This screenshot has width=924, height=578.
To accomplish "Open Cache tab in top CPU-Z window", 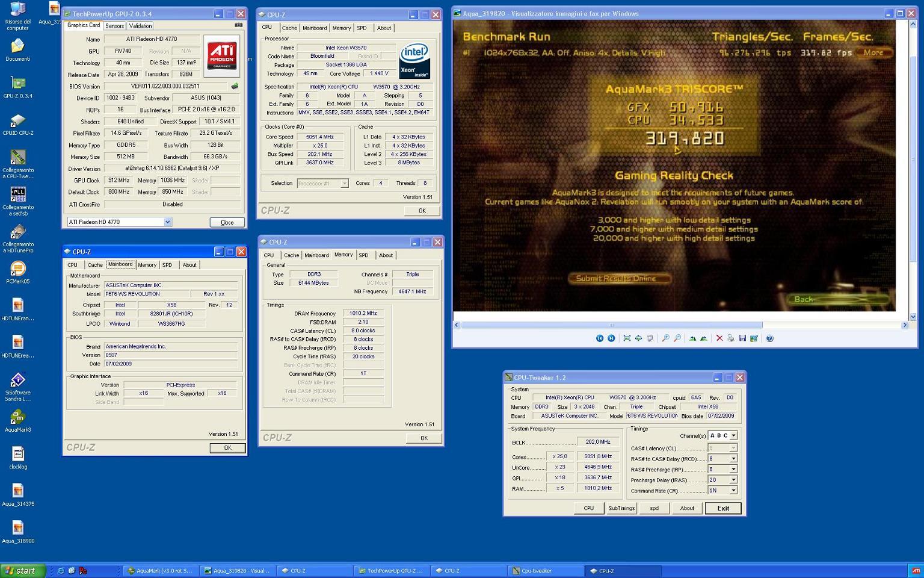I will click(289, 28).
